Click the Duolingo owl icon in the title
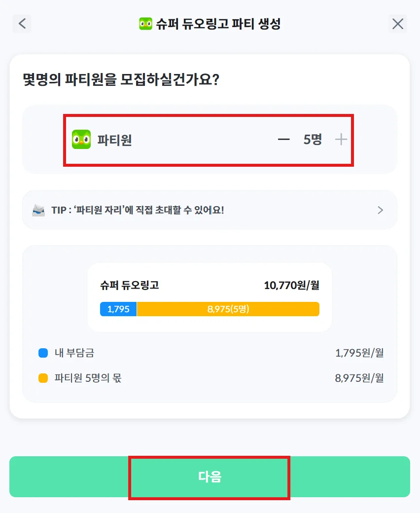 tap(145, 24)
